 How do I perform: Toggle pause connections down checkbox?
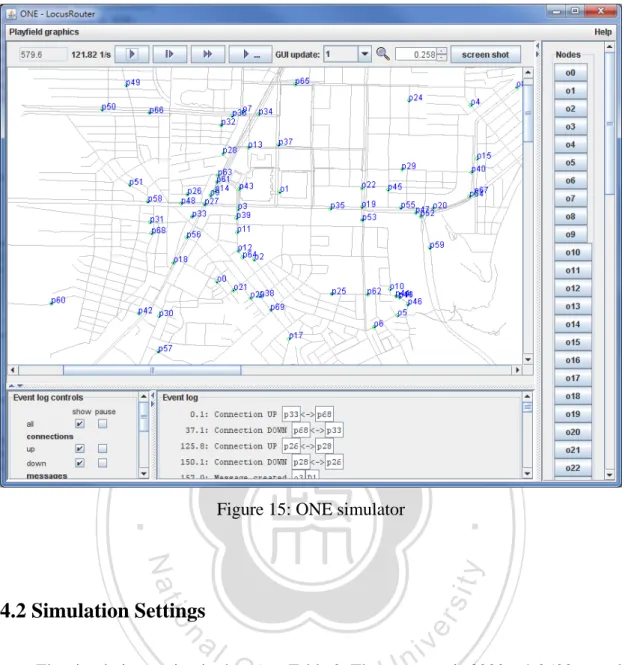point(103,463)
